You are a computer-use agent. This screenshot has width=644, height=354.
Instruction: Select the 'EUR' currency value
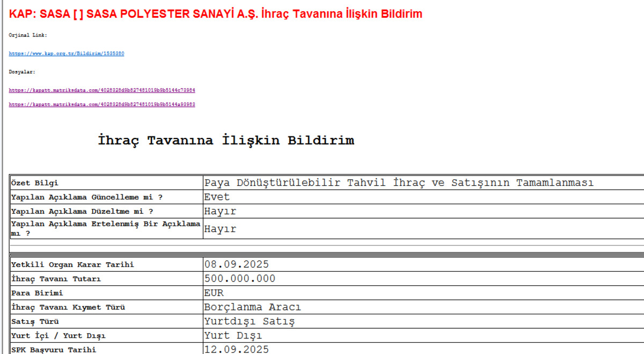point(214,293)
